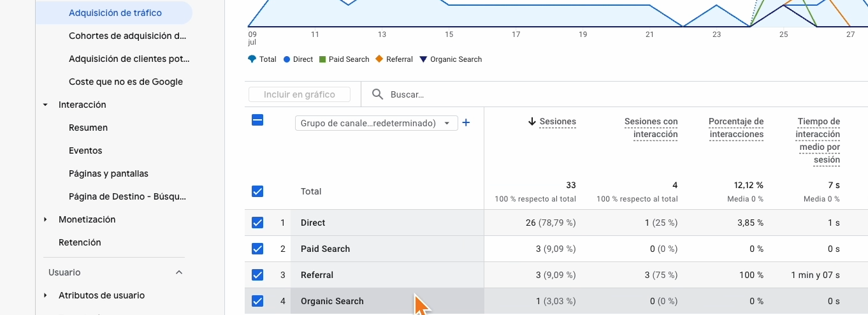Expand the Monetización section
The width and height of the screenshot is (868, 315).
[x=45, y=219]
